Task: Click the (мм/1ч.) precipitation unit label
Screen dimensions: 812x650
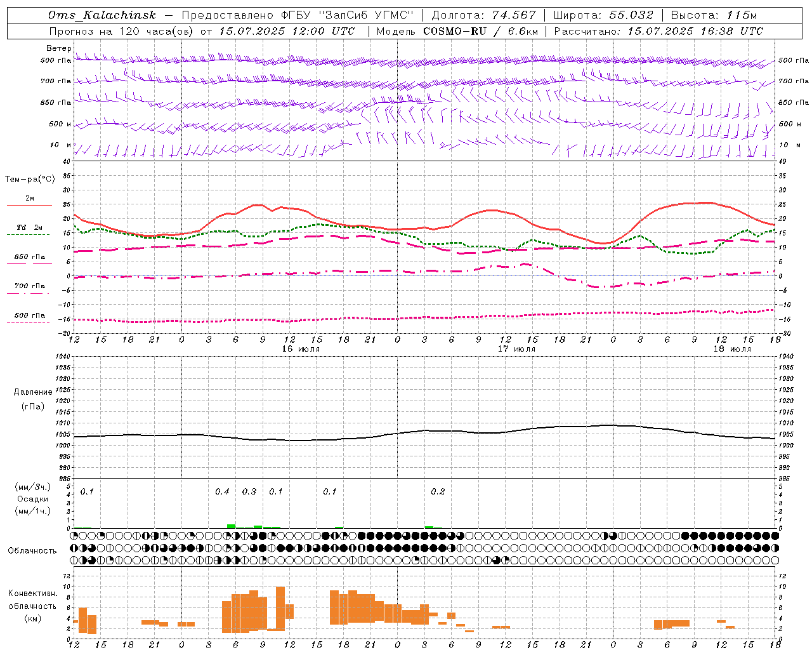Action: pyautogui.click(x=33, y=511)
